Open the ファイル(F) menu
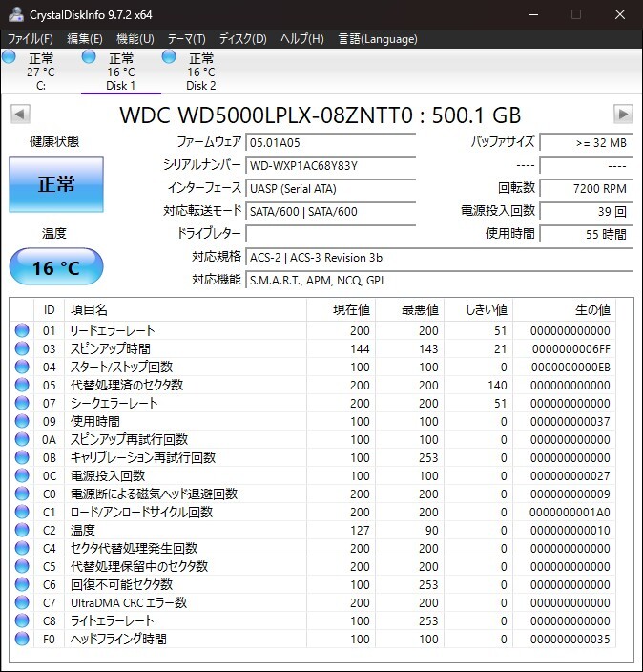This screenshot has width=643, height=672. 31,39
